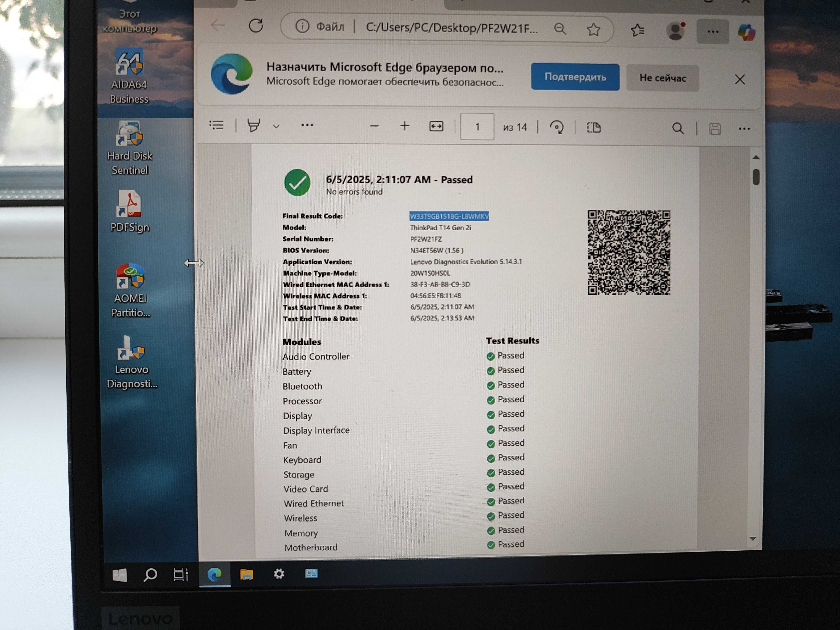The width and height of the screenshot is (840, 630).
Task: Click serial number PF2W21FZ
Action: (426, 239)
